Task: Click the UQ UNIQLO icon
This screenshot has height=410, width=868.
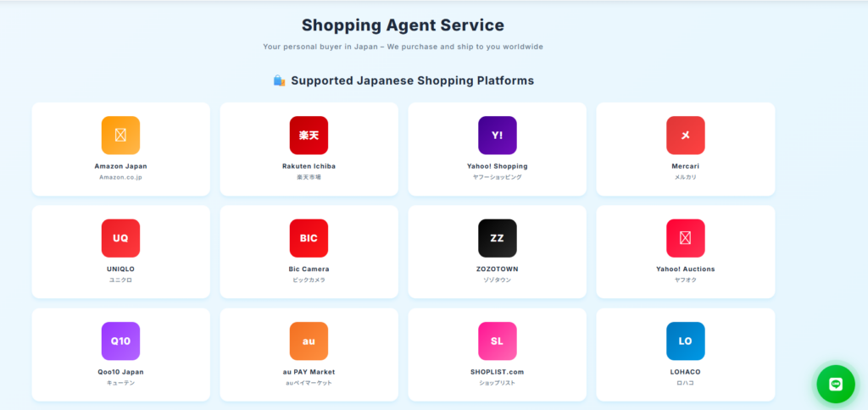Action: click(x=120, y=238)
